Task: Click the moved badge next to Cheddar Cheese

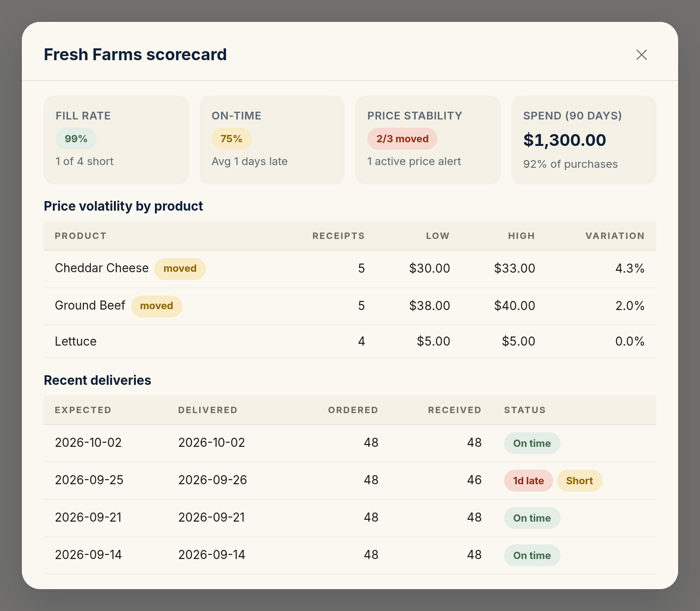Action: (180, 269)
